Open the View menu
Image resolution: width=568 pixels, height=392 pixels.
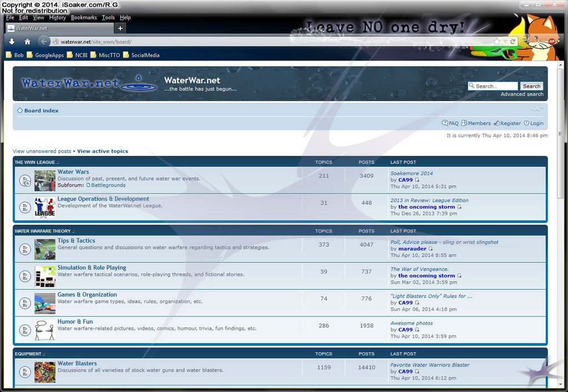tap(38, 17)
